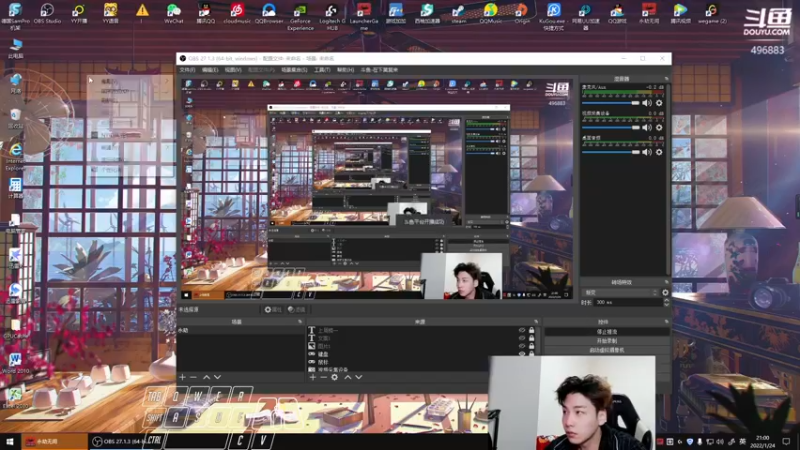This screenshot has height=450, width=800.
Task: Click the Start Virtual Camera button
Action: point(607,350)
